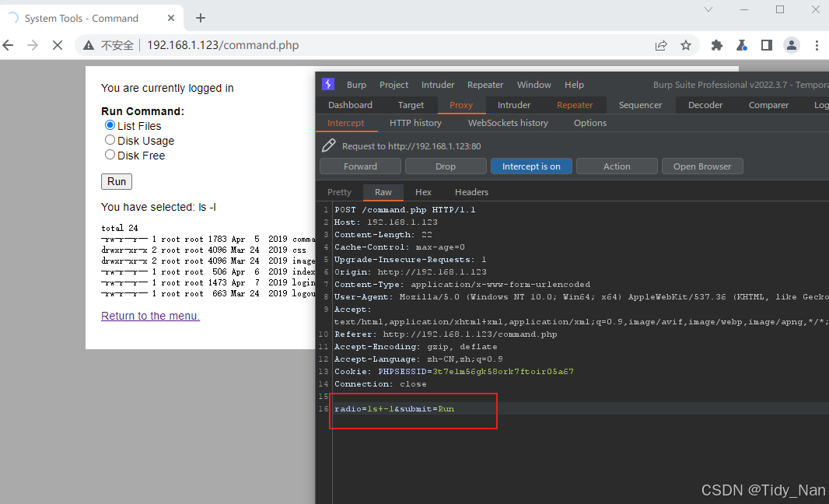Click the Referer header line

(x=445, y=334)
